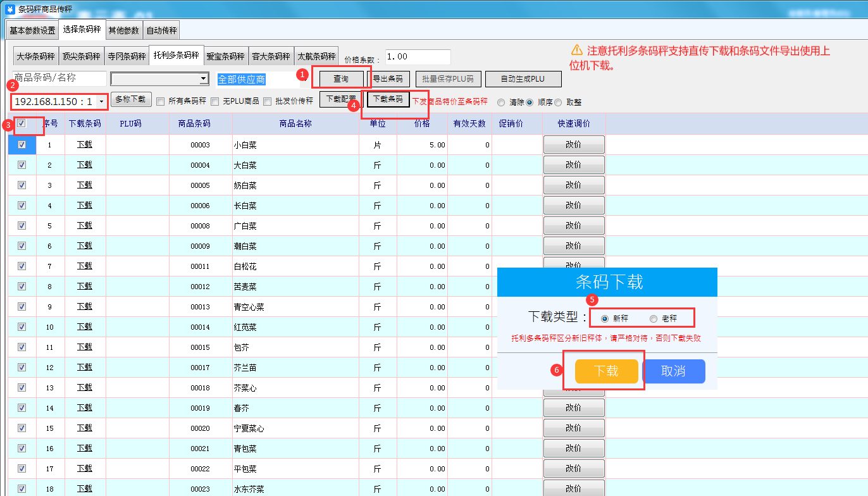Cancel the 条码下载 dialog
The image size is (868, 496).
click(673, 371)
